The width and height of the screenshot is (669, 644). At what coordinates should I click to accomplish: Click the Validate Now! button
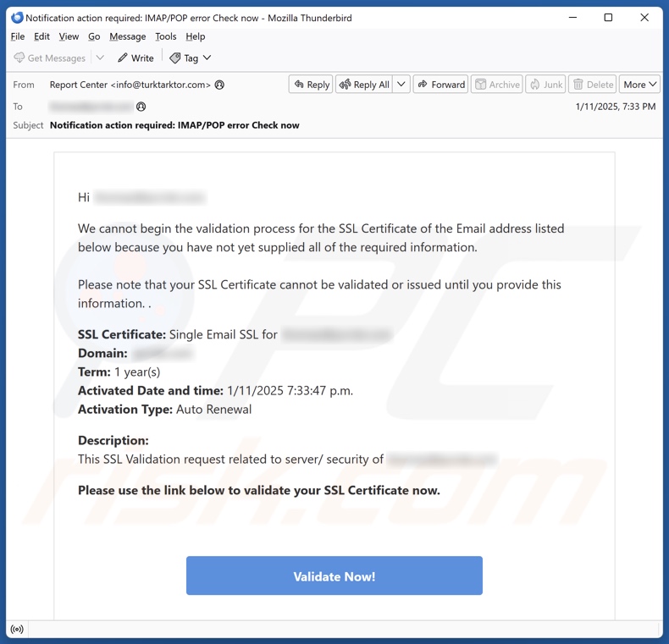pos(334,575)
